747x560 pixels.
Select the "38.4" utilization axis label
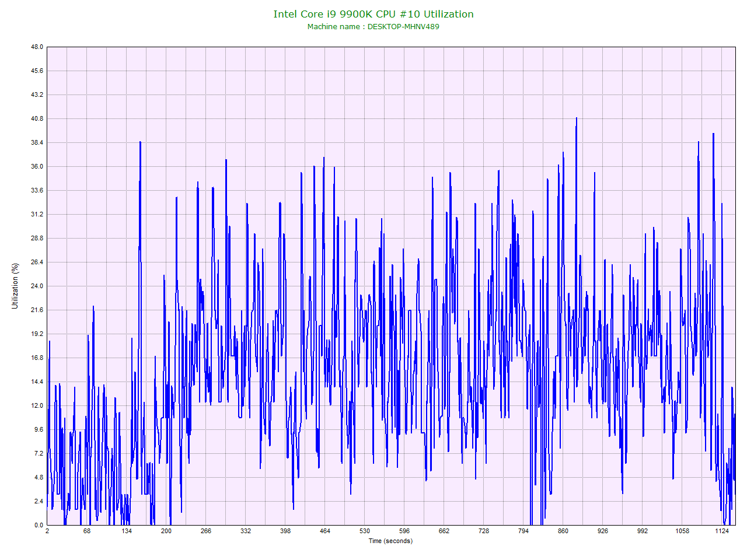tap(37, 142)
